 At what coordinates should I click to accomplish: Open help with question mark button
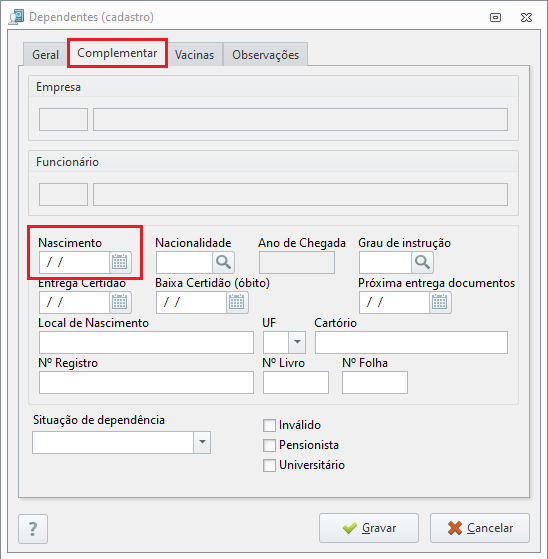click(33, 529)
